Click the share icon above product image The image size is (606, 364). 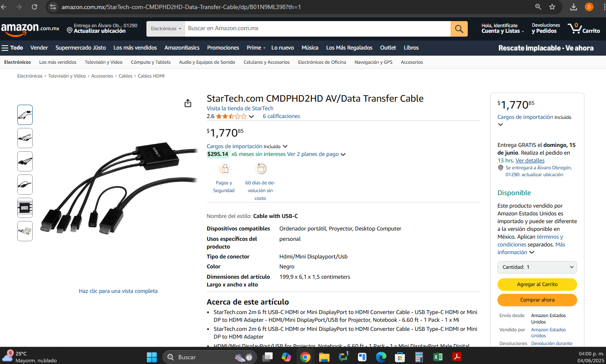pos(188,103)
